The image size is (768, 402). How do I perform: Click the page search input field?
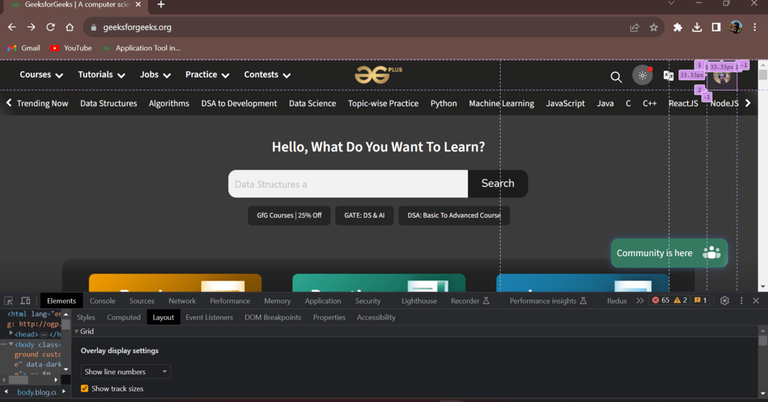point(348,184)
